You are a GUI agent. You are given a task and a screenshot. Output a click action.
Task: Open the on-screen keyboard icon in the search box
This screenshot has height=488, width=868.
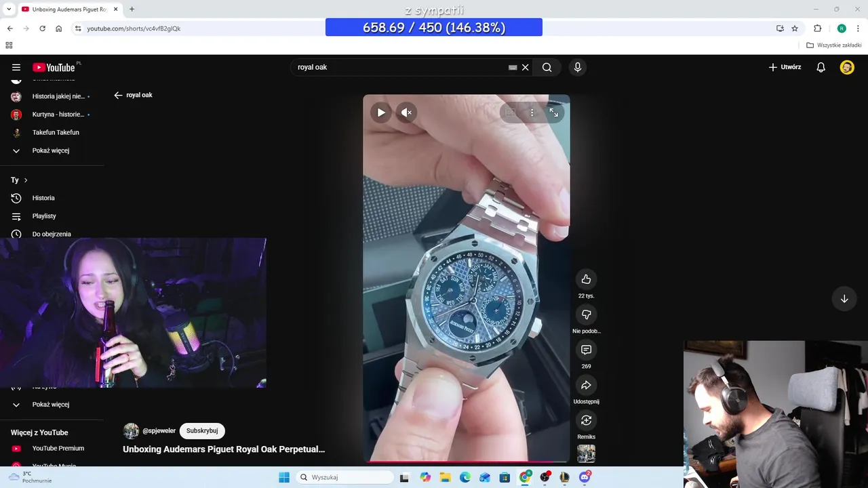(x=513, y=67)
